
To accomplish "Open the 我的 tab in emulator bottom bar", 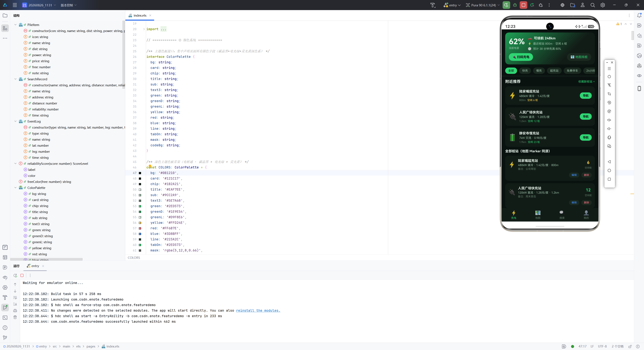I will 586,215.
